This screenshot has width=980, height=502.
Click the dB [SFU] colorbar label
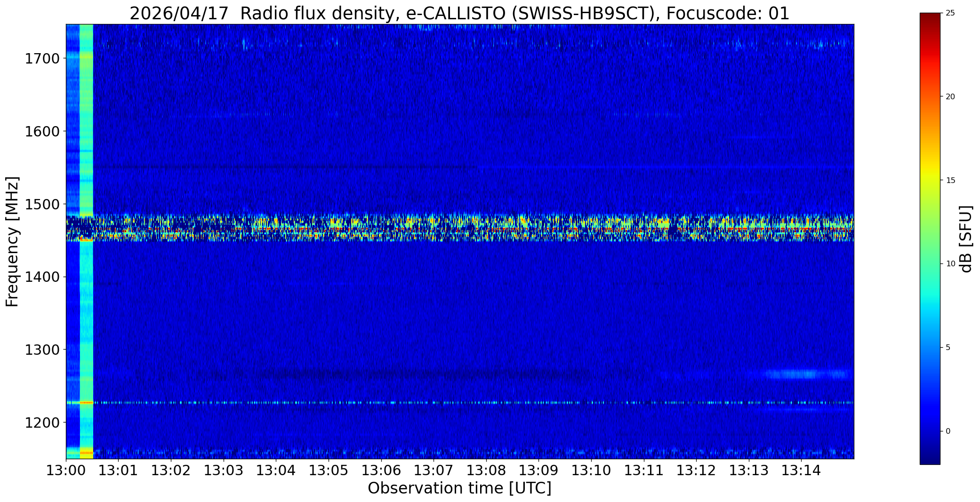[966, 239]
